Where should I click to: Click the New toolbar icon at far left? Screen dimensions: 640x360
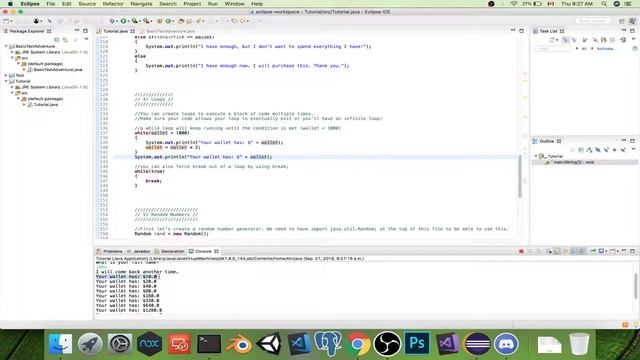[x=6, y=21]
